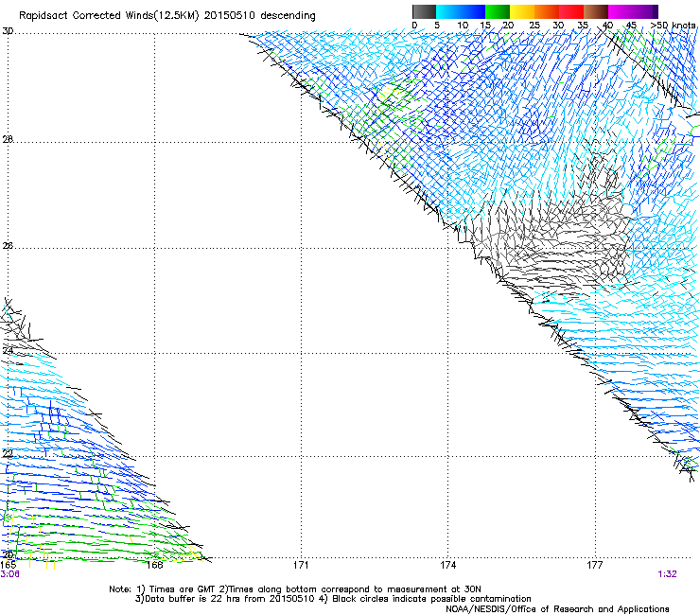Image resolution: width=700 pixels, height=615 pixels.
Task: Click the 28 latitude axis label
Action: tap(8, 140)
